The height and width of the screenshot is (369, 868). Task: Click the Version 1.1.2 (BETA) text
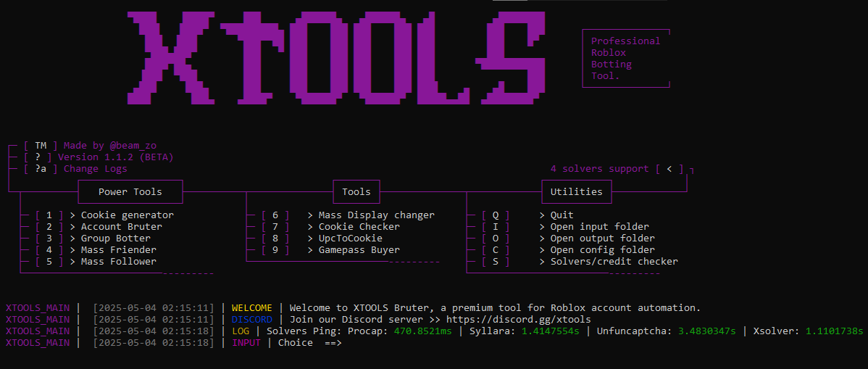pos(116,157)
